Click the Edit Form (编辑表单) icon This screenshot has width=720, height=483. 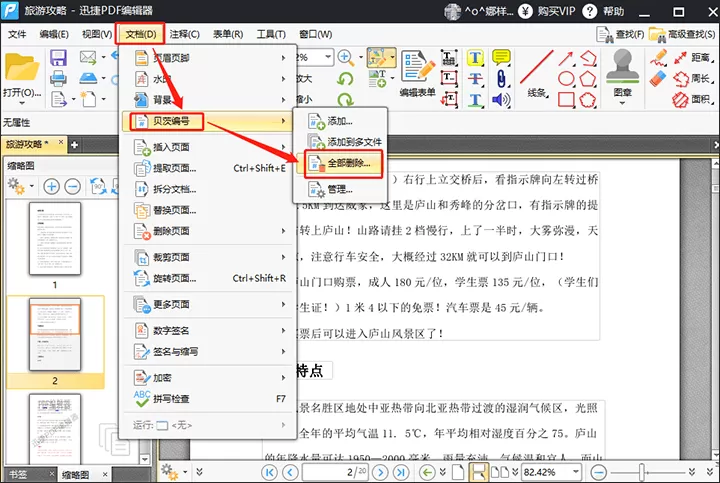click(x=417, y=73)
